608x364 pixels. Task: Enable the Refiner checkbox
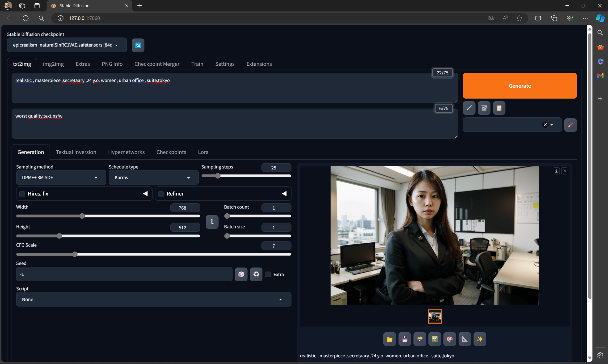161,194
